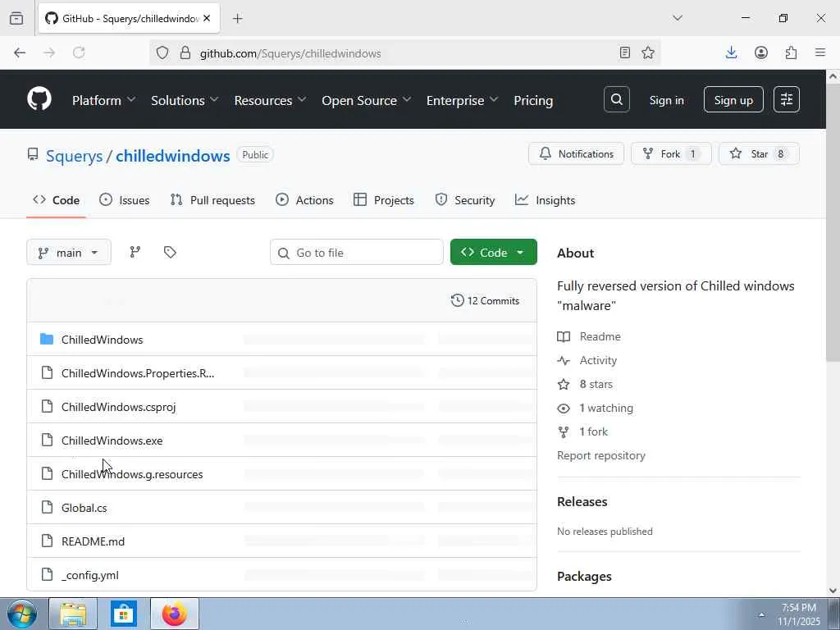Screen dimensions: 840x630
Task: Open README.md file
Action: click(x=94, y=541)
